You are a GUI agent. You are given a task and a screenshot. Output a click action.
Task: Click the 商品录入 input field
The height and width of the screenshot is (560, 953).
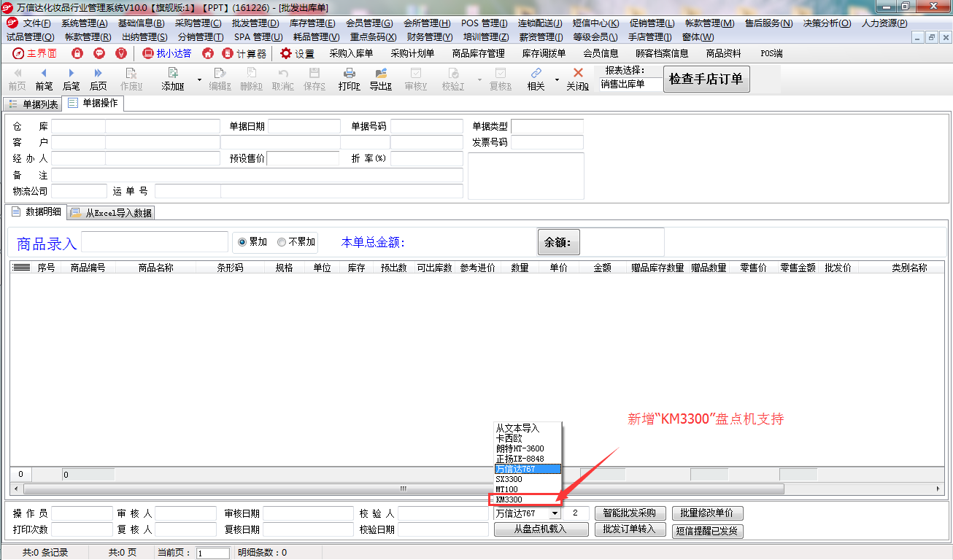tap(155, 242)
